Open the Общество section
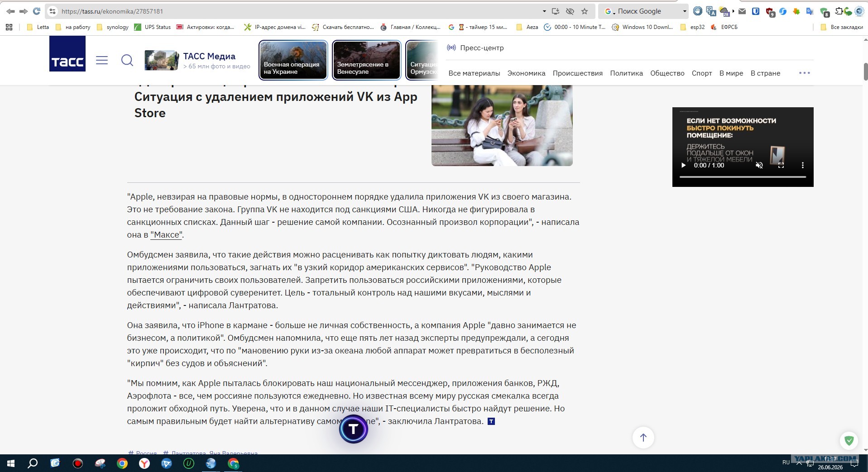 [667, 73]
